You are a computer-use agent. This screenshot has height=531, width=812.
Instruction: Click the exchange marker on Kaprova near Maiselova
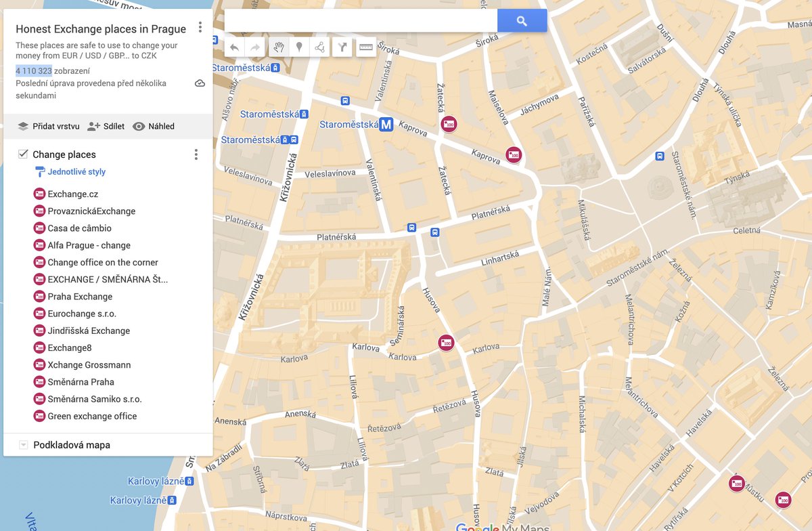(x=514, y=155)
